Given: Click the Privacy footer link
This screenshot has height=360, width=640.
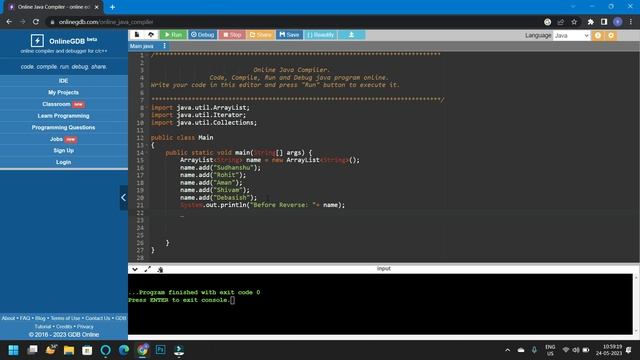Looking at the screenshot, I should (x=85, y=327).
